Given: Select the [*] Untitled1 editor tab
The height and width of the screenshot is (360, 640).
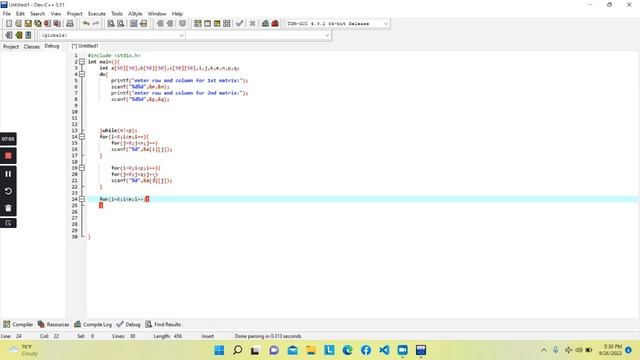Looking at the screenshot, I should point(85,46).
